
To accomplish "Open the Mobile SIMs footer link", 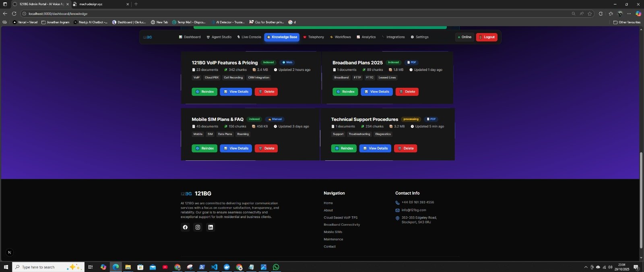I will (333, 232).
